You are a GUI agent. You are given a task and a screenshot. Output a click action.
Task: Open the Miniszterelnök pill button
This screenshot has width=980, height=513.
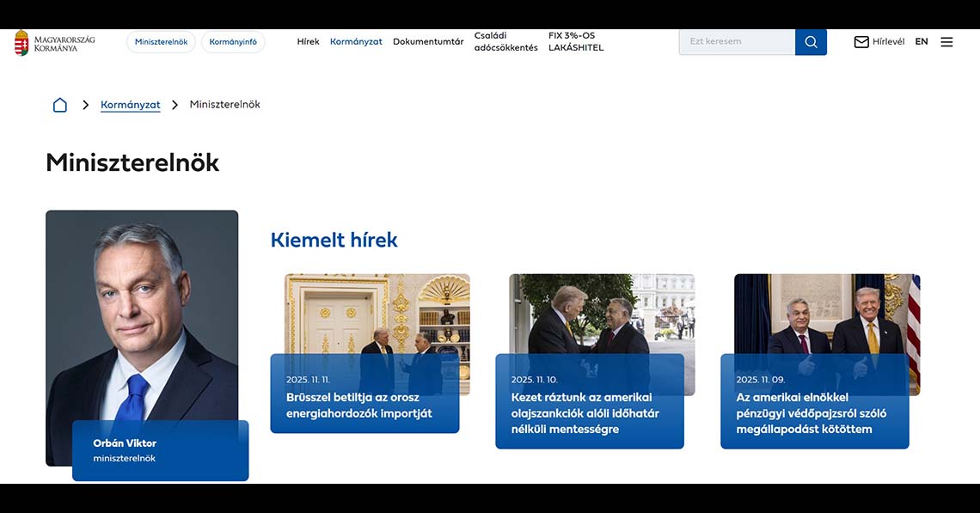coord(161,41)
